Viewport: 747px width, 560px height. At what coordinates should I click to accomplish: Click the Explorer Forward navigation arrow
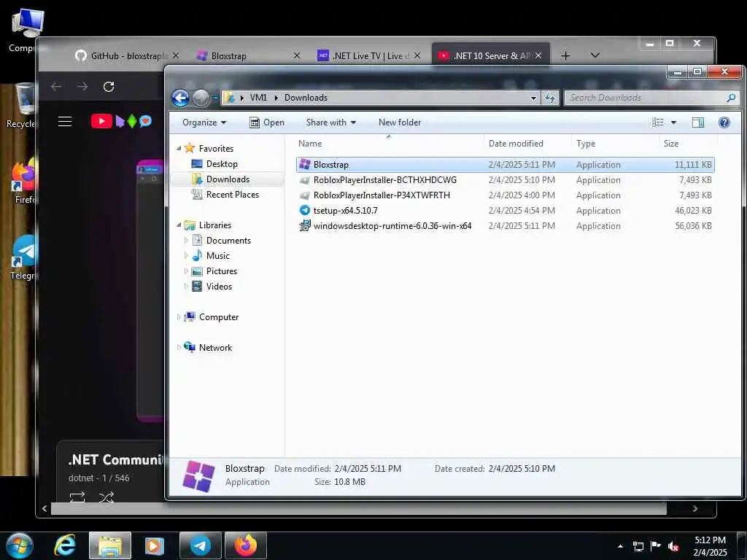201,98
